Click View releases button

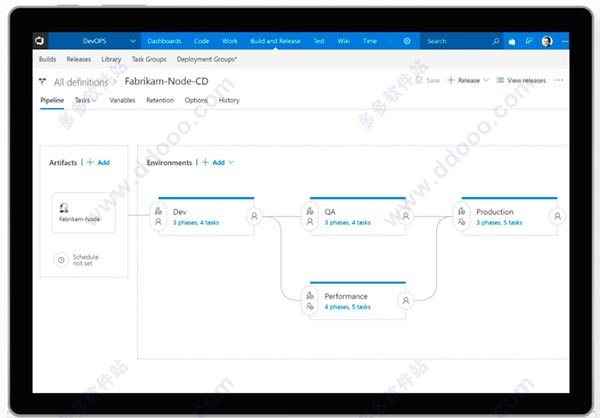(x=521, y=80)
